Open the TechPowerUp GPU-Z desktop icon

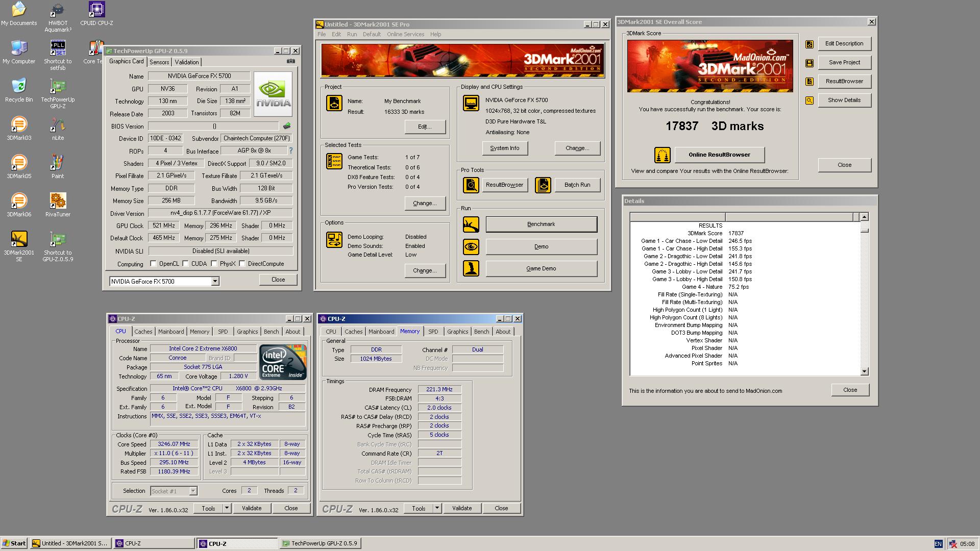pyautogui.click(x=58, y=93)
